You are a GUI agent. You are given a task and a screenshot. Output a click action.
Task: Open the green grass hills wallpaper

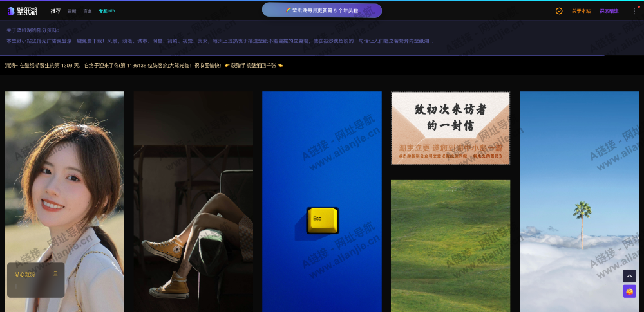(x=451, y=246)
